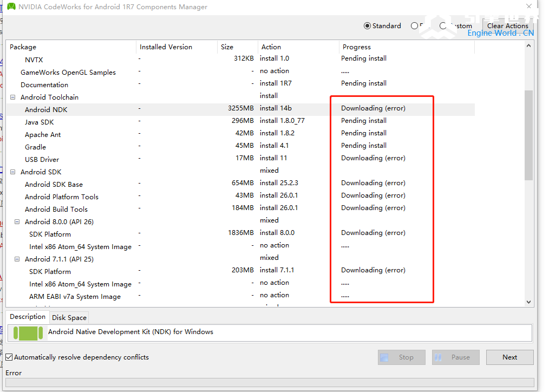The image size is (549, 392).
Task: Select the Standard radio button
Action: tap(382, 26)
